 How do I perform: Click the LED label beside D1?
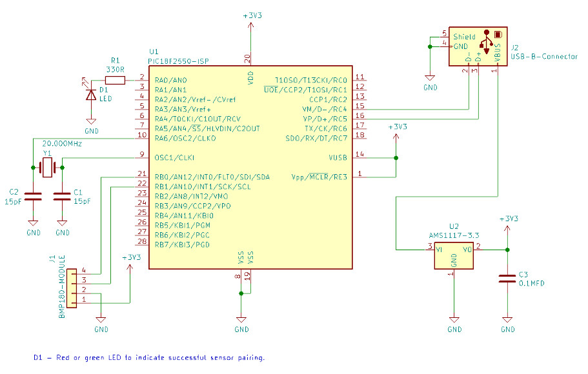pyautogui.click(x=105, y=99)
